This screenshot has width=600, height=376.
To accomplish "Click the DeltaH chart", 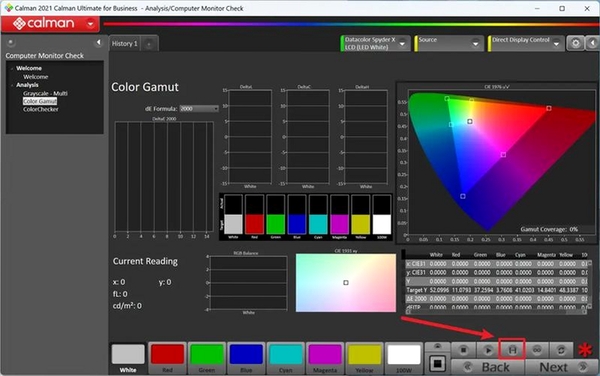I will coord(365,137).
